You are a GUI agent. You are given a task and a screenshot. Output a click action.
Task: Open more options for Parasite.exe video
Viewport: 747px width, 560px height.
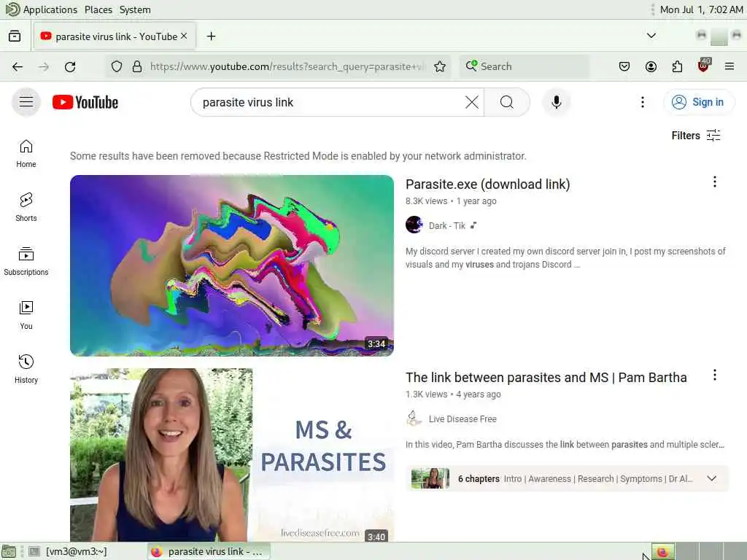(714, 182)
